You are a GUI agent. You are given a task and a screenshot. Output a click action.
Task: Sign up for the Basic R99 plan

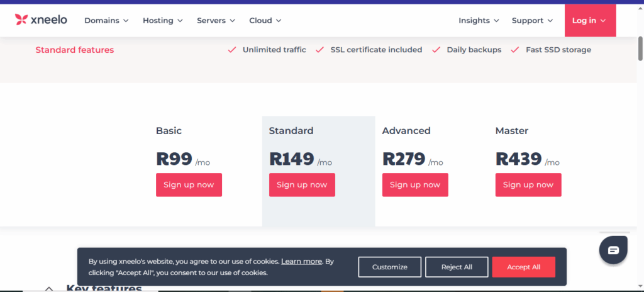tap(189, 185)
